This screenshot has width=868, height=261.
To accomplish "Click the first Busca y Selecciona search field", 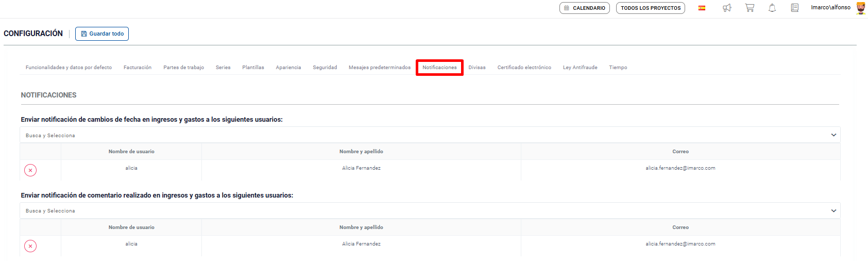I will point(412,135).
